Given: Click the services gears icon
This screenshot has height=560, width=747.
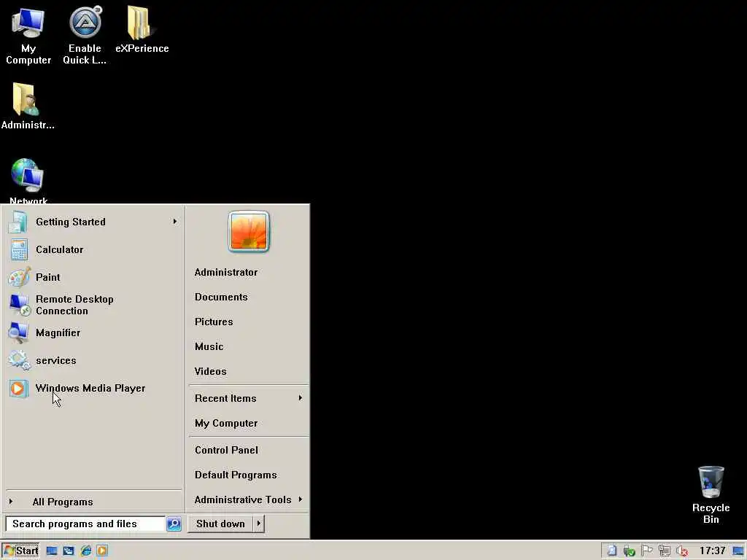Looking at the screenshot, I should point(20,360).
